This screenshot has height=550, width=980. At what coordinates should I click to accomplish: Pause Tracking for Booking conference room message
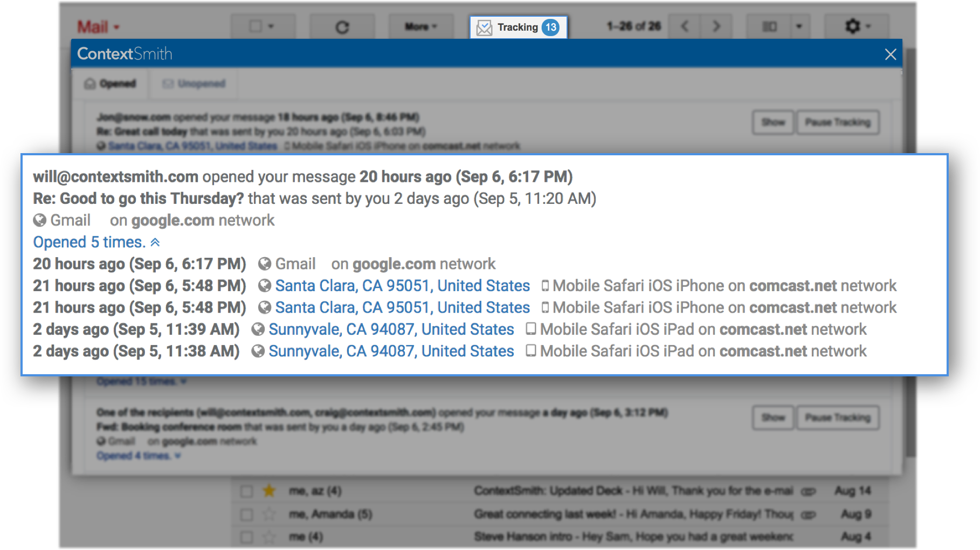click(x=838, y=417)
